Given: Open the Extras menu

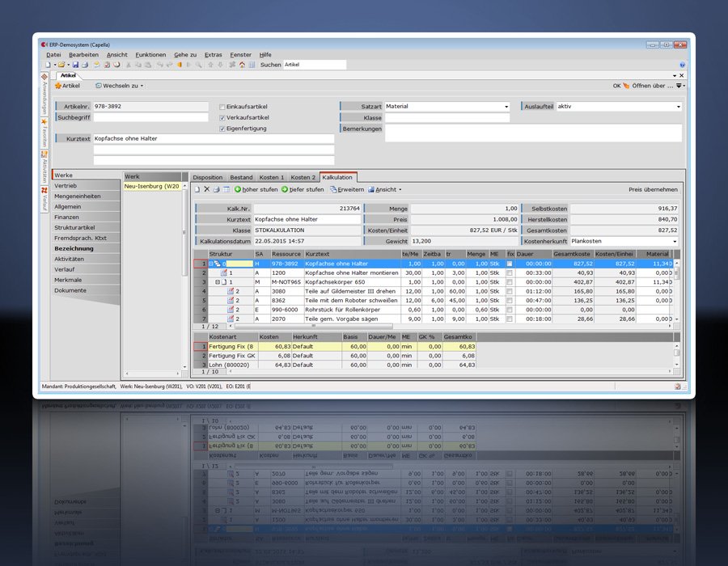Looking at the screenshot, I should [x=213, y=54].
